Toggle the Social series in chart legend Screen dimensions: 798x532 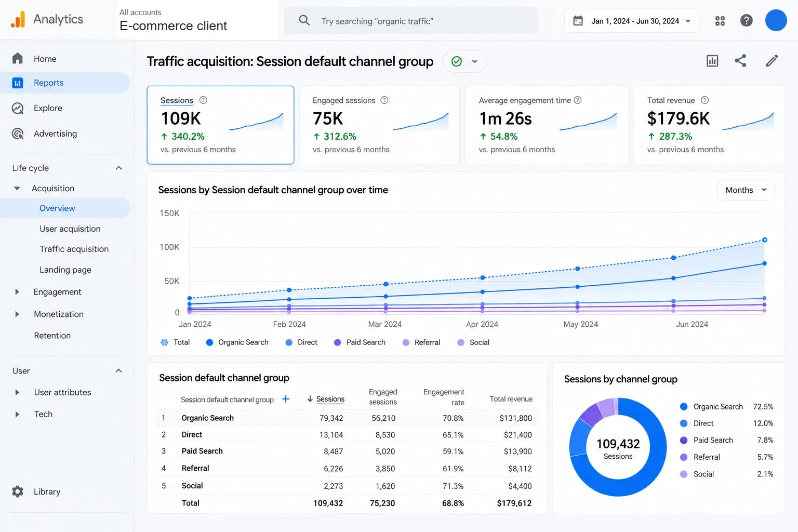pyautogui.click(x=473, y=342)
